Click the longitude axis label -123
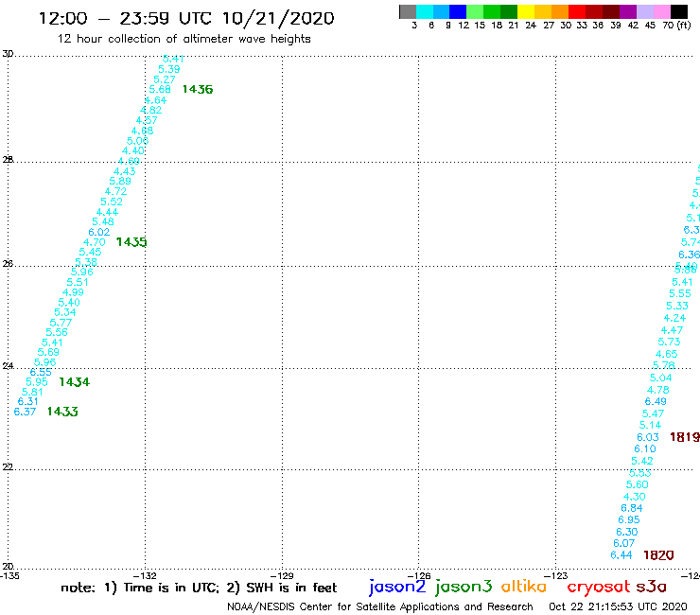 (556, 576)
